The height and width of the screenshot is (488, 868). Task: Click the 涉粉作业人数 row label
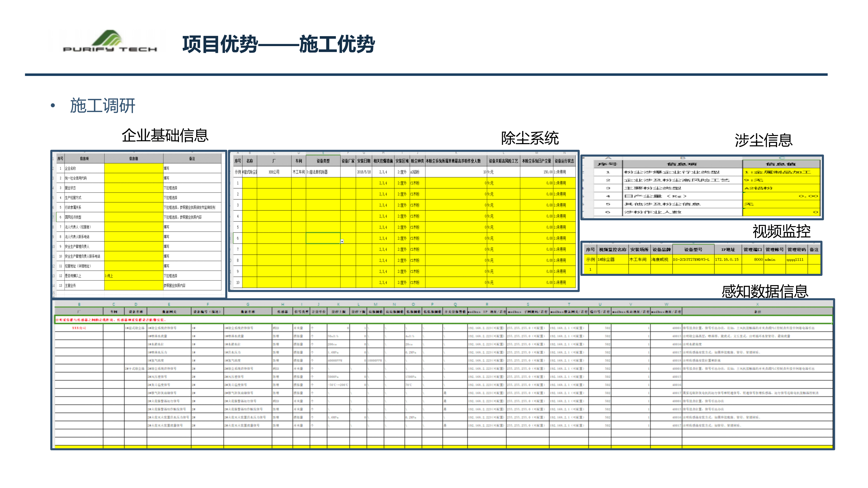pos(653,212)
